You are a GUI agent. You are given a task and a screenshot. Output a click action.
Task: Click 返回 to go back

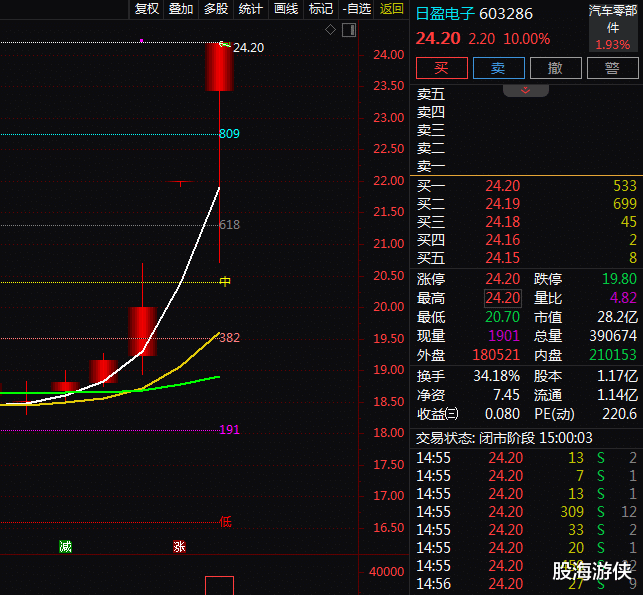(392, 9)
